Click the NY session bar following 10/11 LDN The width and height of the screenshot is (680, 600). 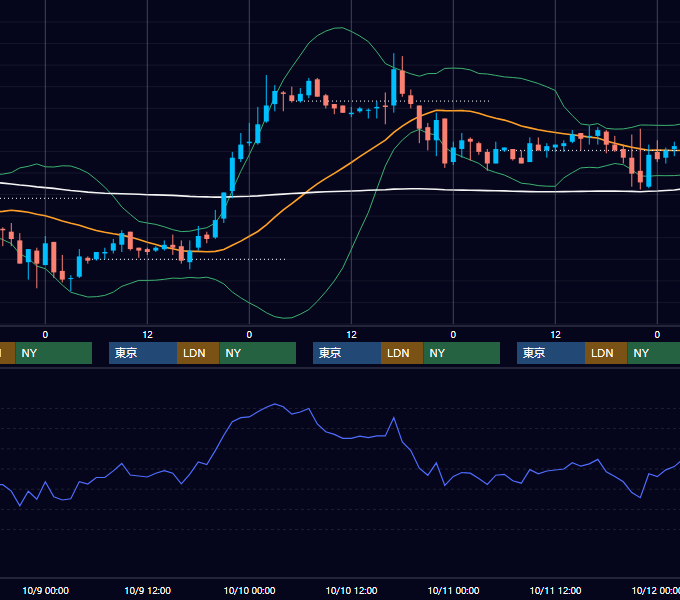tap(654, 353)
